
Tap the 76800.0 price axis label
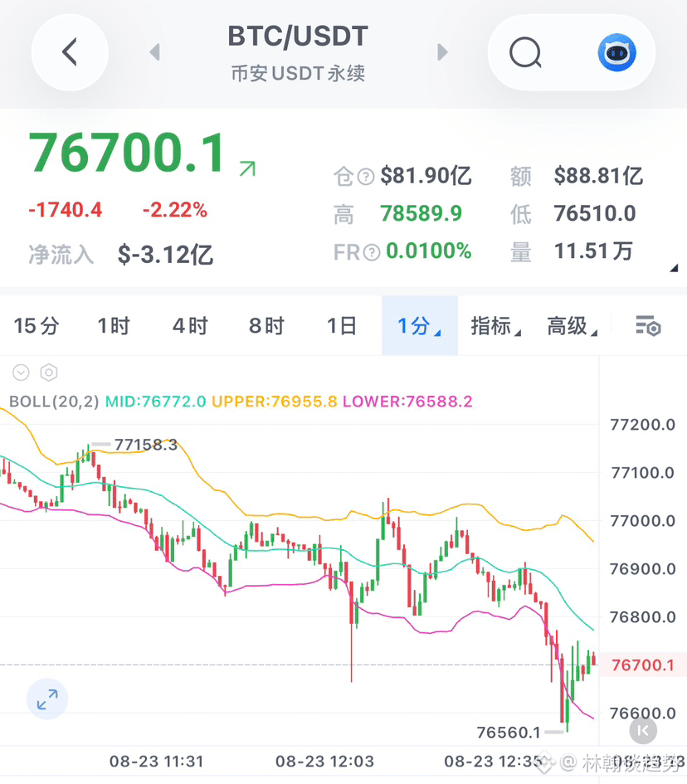point(642,617)
